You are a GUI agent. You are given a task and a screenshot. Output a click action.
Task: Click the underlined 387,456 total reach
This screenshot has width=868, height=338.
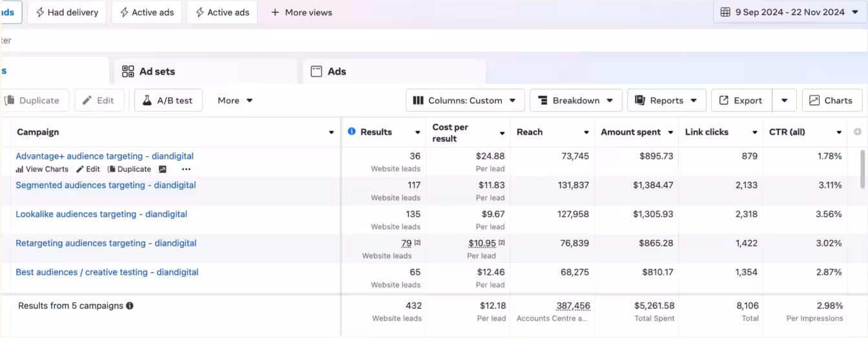tap(573, 306)
